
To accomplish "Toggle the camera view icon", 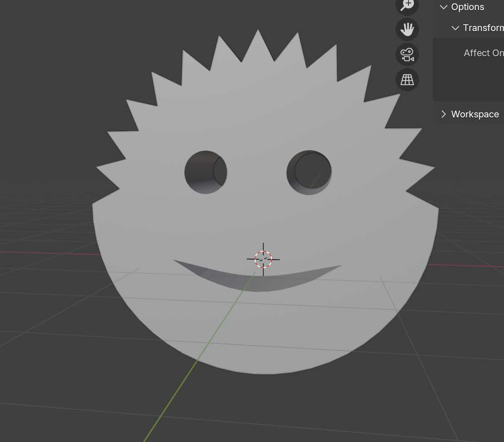I will coord(407,55).
